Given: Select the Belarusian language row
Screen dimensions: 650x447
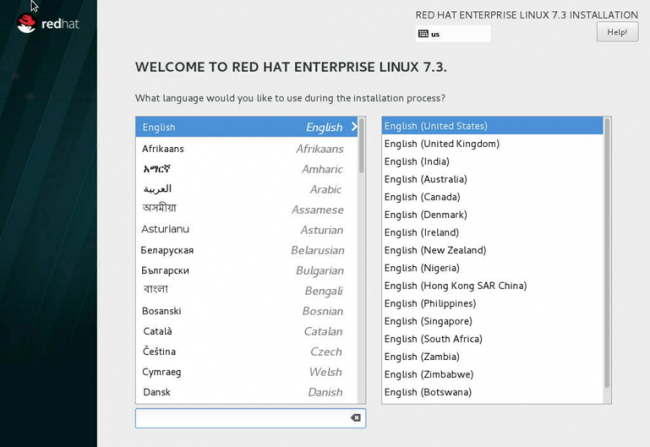Looking at the screenshot, I should pos(247,250).
